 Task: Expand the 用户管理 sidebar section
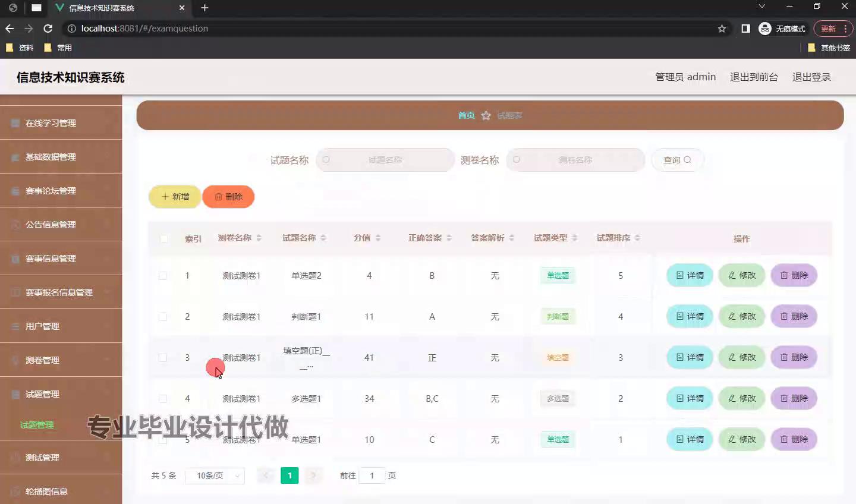[x=61, y=326]
